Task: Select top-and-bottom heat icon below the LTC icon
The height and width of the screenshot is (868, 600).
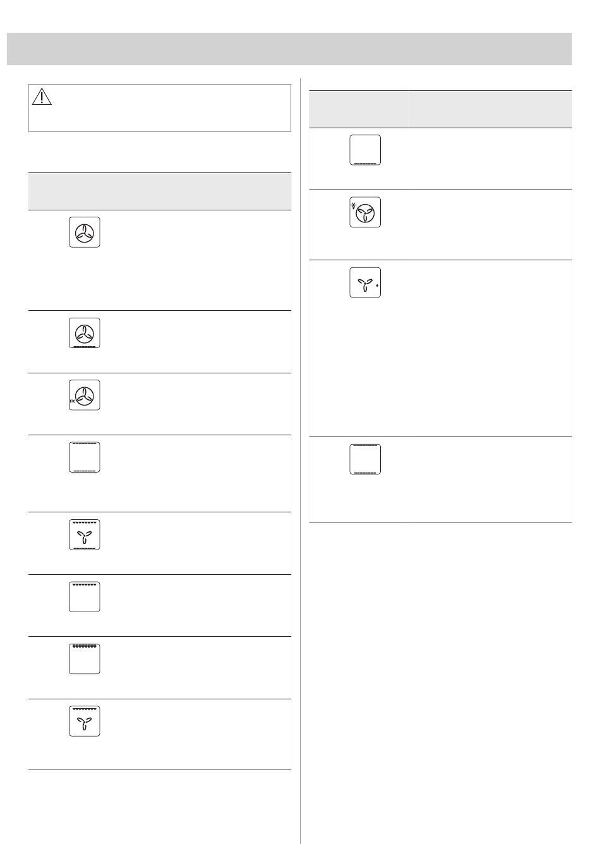Action: (85, 457)
